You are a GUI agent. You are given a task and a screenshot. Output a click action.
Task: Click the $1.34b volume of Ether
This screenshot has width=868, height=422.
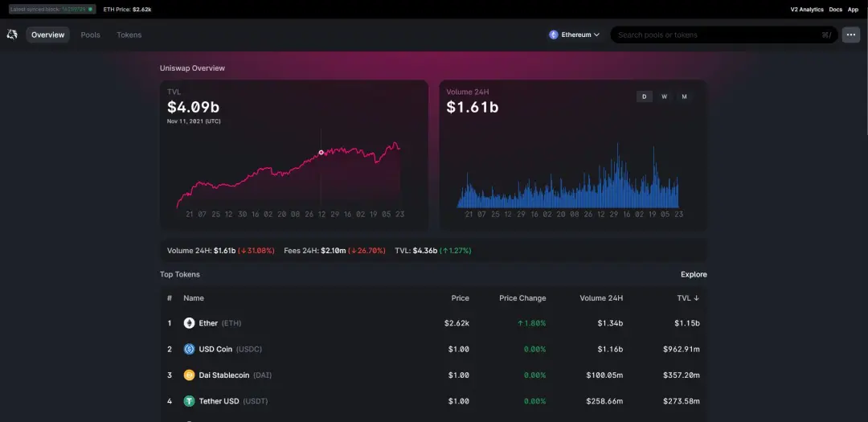[x=610, y=323]
